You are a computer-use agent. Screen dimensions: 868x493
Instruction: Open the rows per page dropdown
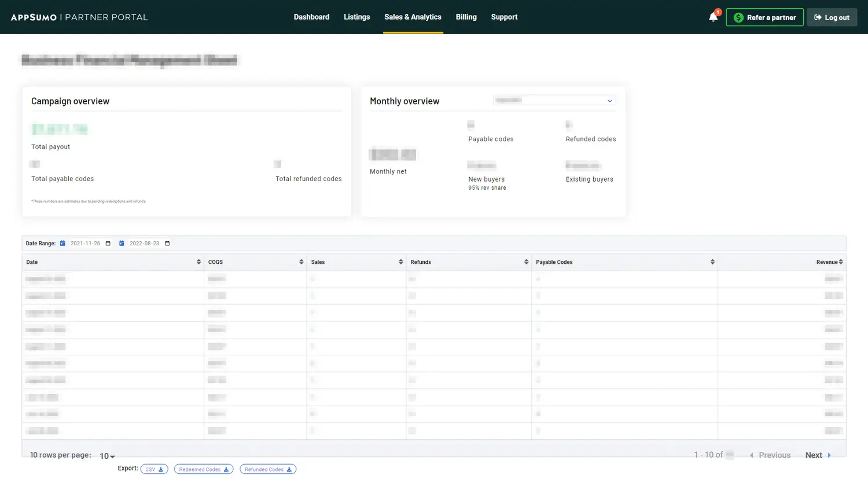[107, 456]
